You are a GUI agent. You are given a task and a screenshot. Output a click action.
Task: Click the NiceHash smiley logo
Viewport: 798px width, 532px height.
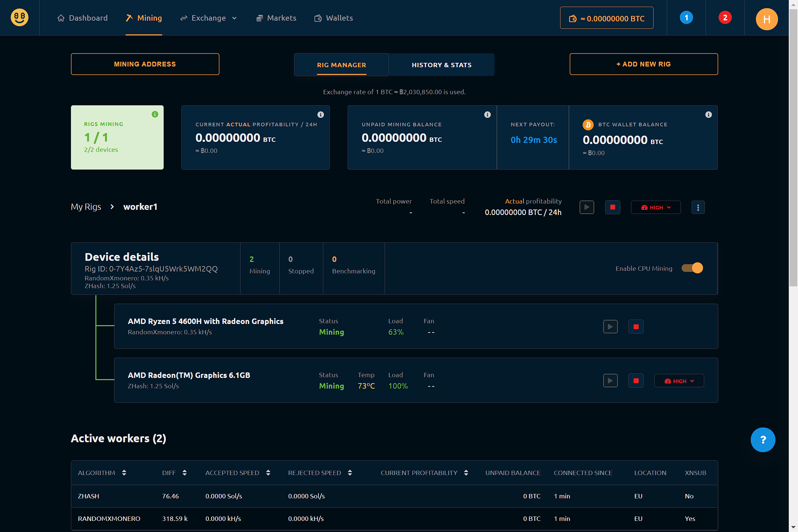point(20,17)
